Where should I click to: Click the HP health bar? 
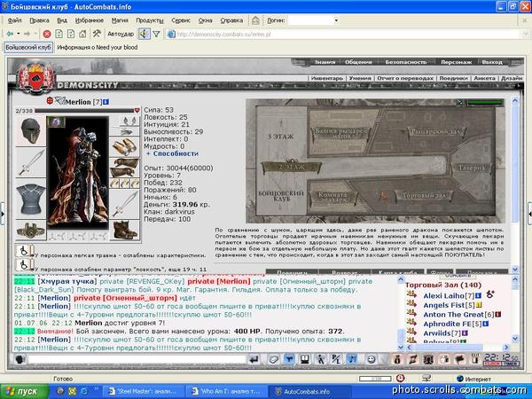(x=84, y=111)
